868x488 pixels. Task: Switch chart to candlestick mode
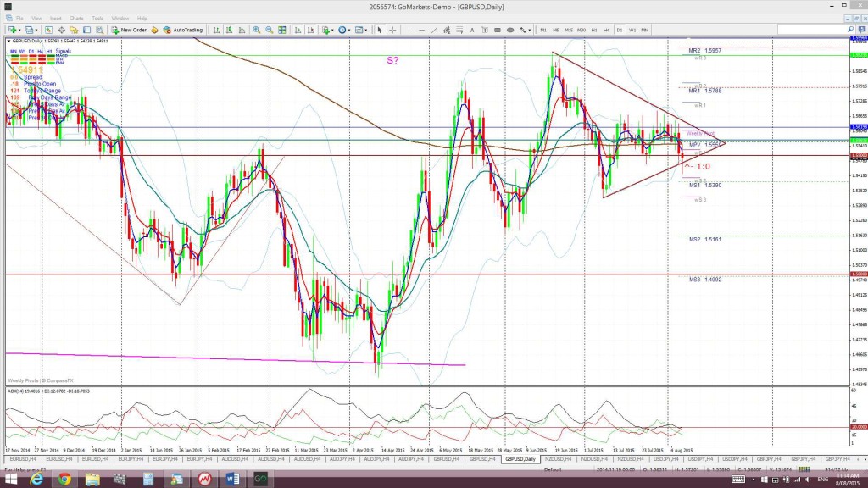tap(229, 30)
